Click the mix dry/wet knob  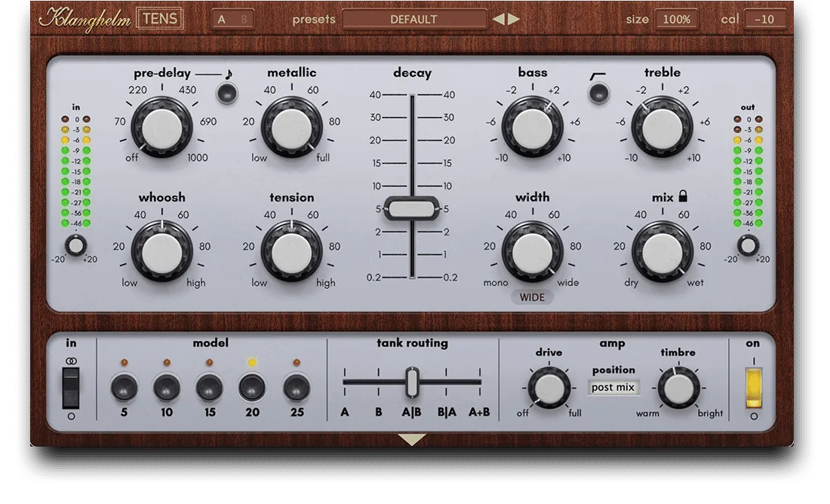(662, 251)
